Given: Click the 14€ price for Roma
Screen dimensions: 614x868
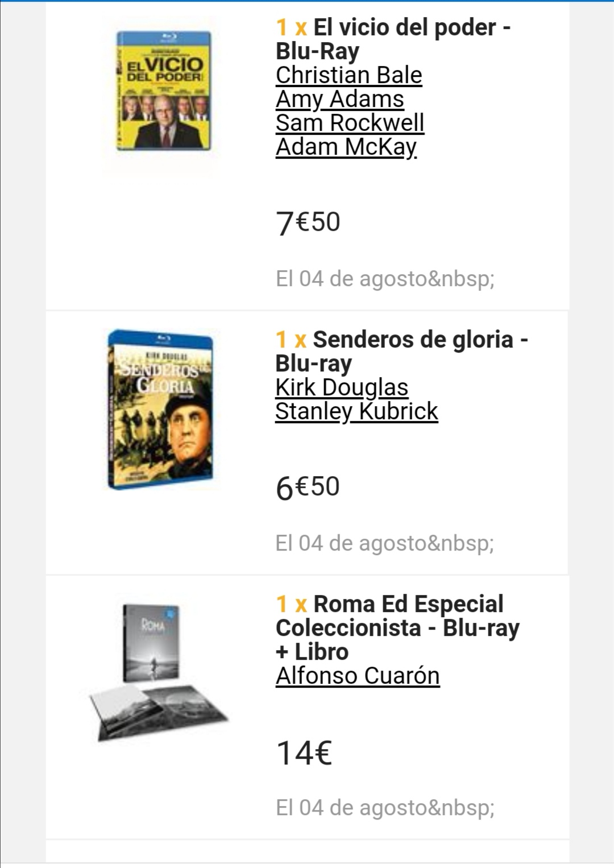Looking at the screenshot, I should click(x=304, y=753).
